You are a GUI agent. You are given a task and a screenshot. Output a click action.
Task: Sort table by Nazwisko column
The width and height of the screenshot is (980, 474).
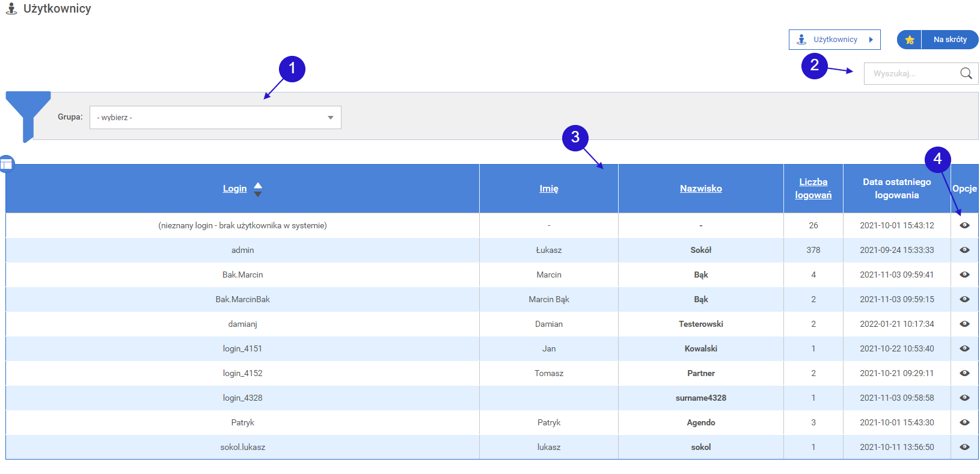700,189
